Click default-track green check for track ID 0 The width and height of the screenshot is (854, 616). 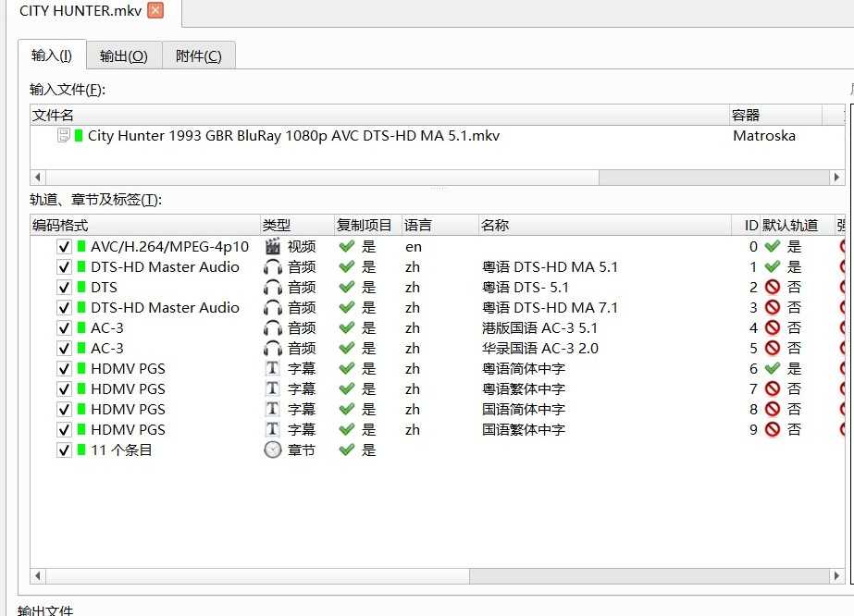(772, 246)
